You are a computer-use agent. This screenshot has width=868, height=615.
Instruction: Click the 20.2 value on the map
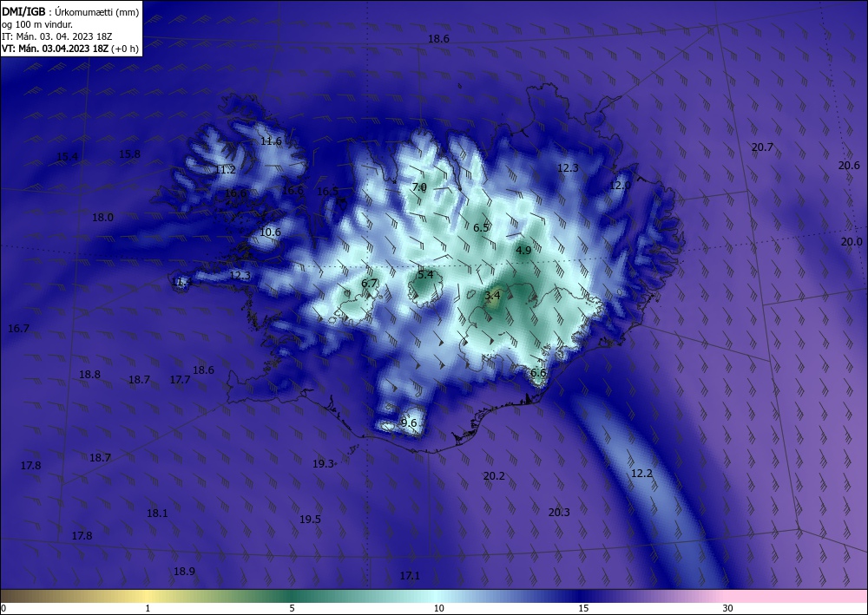(x=494, y=475)
